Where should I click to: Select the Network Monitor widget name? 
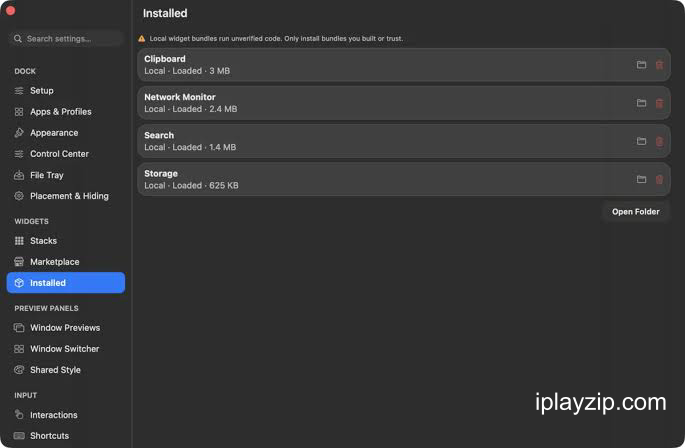pyautogui.click(x=180, y=97)
